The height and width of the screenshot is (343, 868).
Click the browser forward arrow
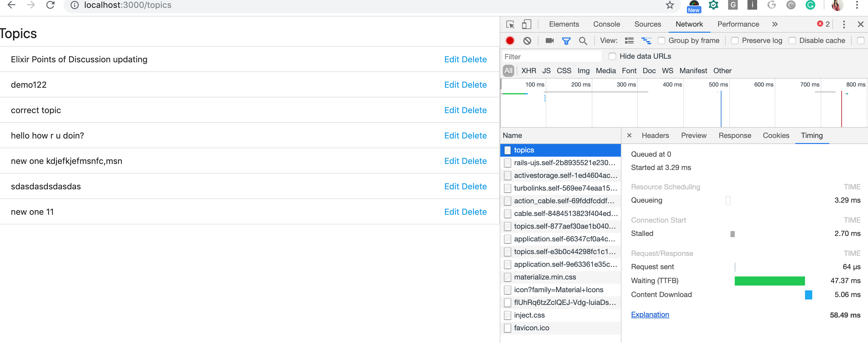(x=31, y=5)
